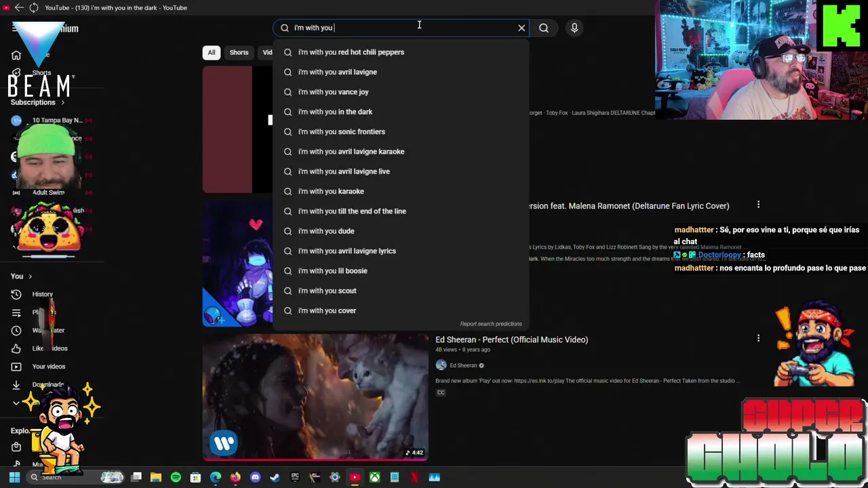The height and width of the screenshot is (488, 868).
Task: Open the Ed Sheeran Perfect video title
Action: coord(511,340)
